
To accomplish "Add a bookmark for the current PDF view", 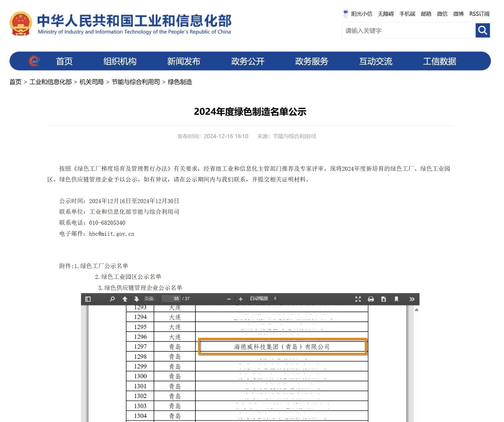I will click(396, 299).
